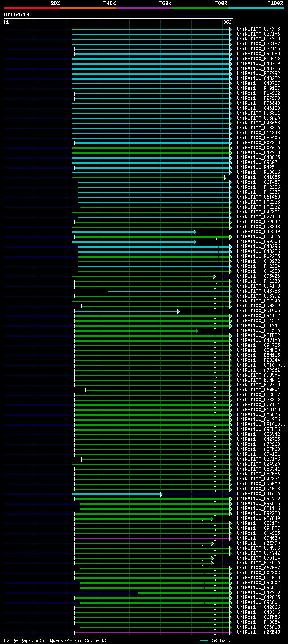Click the white query sequence ruler bar
Viewport: 288px width, 644px height.
(x=119, y=18)
